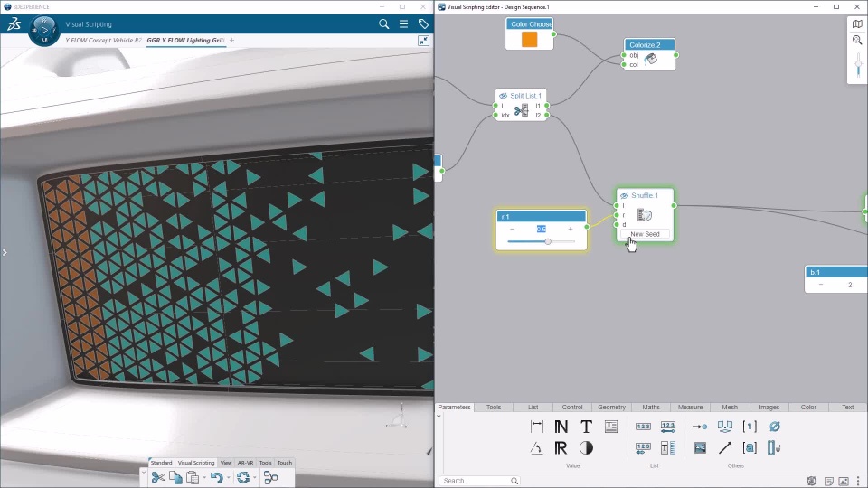Image resolution: width=868 pixels, height=488 pixels.
Task: Click the two-screens selection icon in Others
Action: 724,426
